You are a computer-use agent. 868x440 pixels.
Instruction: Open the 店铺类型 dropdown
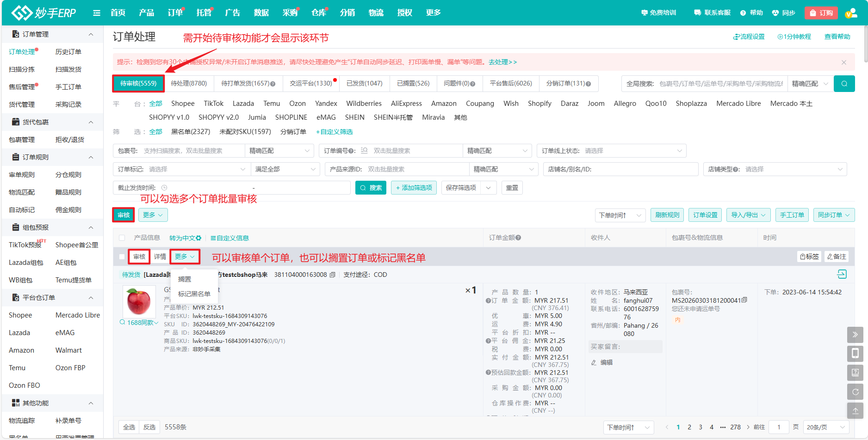775,169
